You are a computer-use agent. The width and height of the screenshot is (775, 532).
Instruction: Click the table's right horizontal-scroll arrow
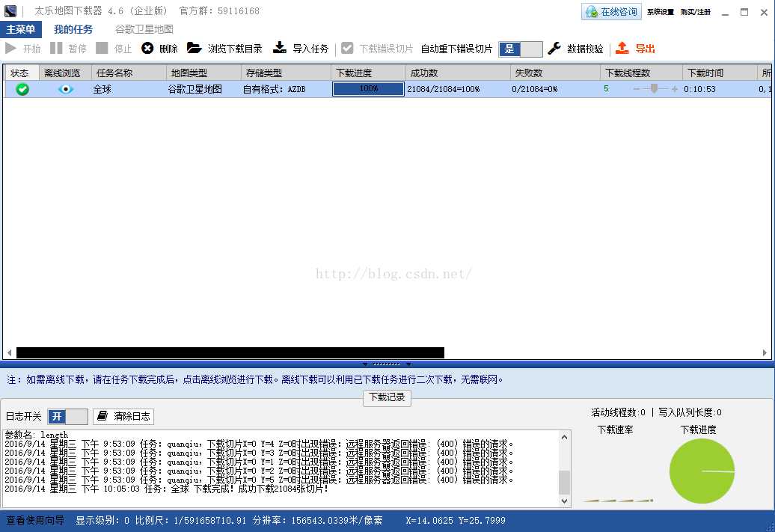pos(765,352)
